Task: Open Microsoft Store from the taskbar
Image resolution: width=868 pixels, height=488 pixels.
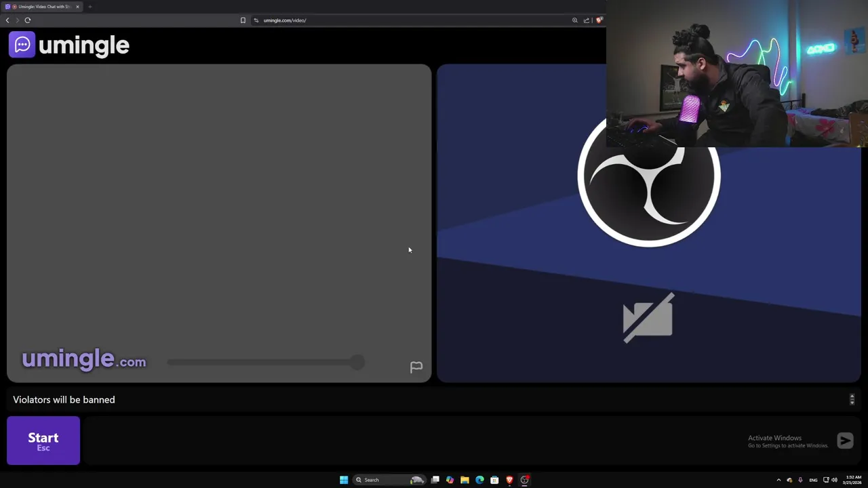Action: pos(494,480)
